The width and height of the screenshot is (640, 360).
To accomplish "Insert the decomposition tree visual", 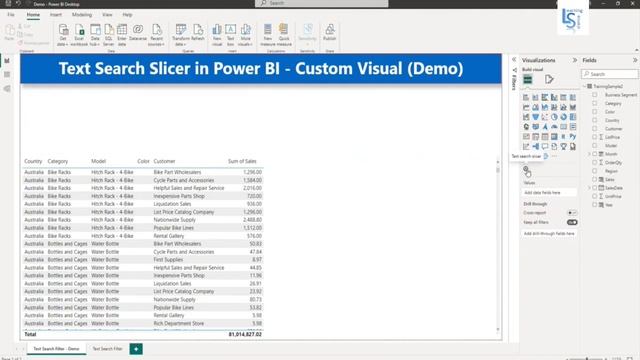I will pyautogui.click(x=536, y=147).
